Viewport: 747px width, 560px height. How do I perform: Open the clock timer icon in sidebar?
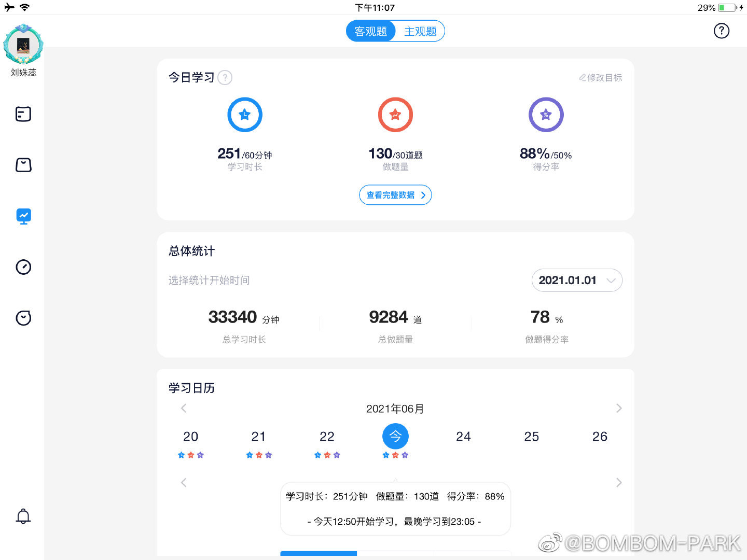click(23, 267)
